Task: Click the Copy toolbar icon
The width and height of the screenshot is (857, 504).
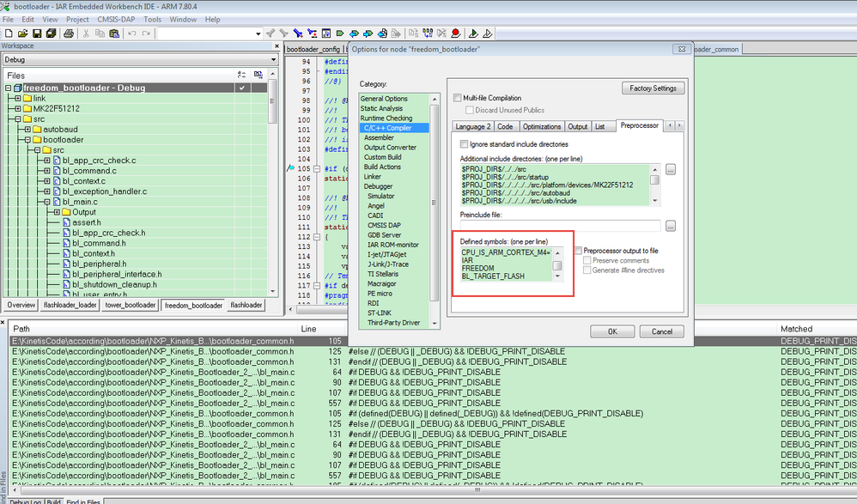Action: [100, 33]
